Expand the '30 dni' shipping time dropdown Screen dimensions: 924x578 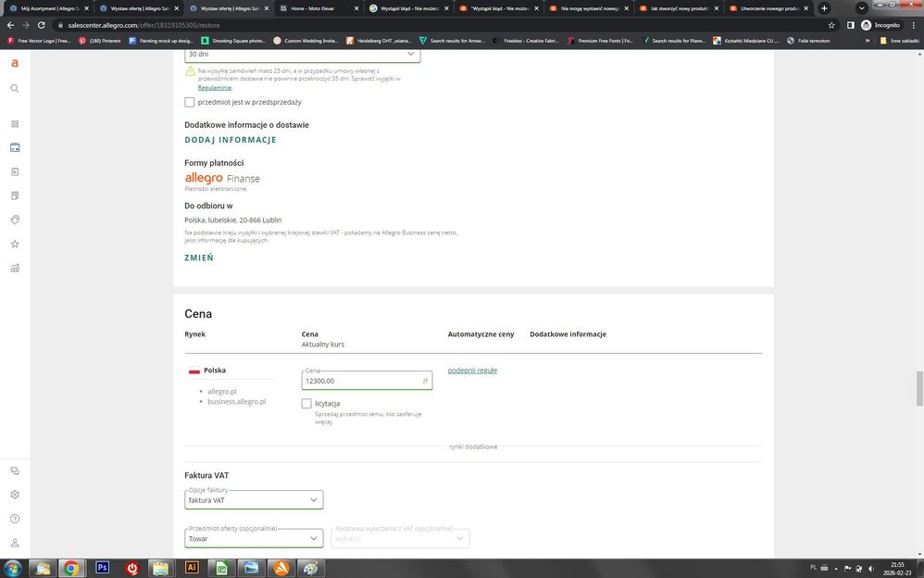coord(302,54)
